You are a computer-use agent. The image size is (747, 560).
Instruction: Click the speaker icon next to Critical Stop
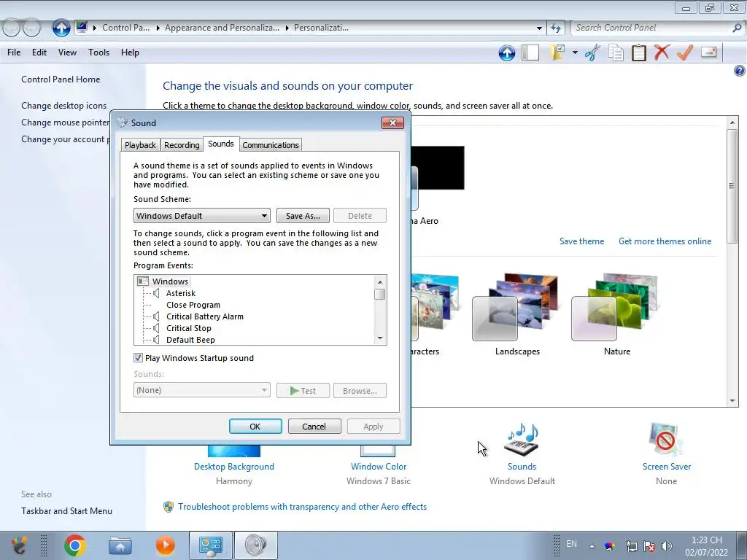pos(156,328)
